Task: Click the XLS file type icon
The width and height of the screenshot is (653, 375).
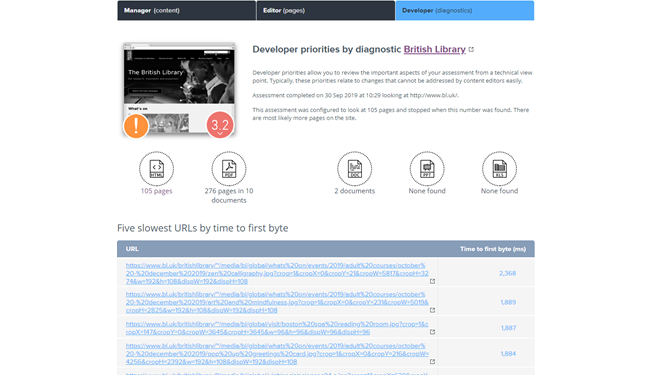Action: point(499,169)
